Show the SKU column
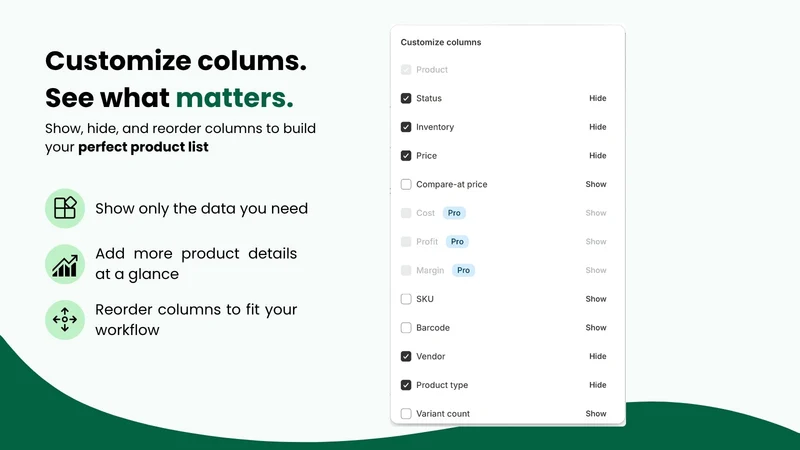The width and height of the screenshot is (800, 450). point(596,299)
